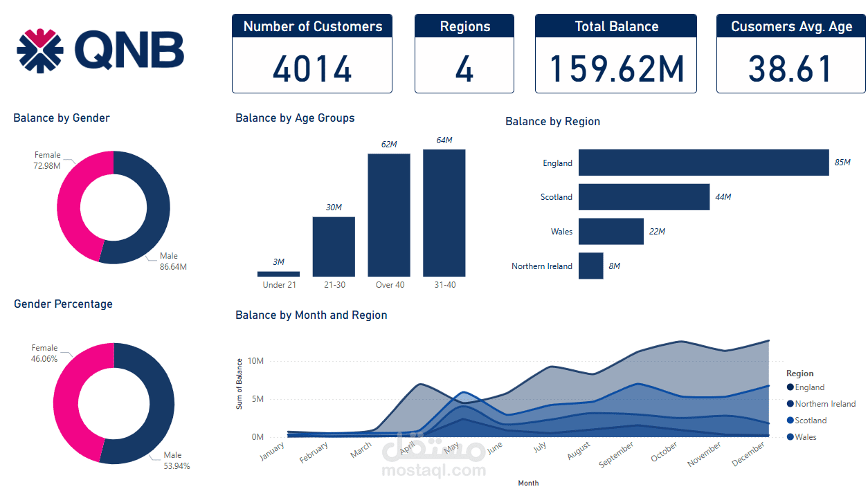
Task: Select the Scotland bar in Balance by Region
Action: click(x=644, y=197)
